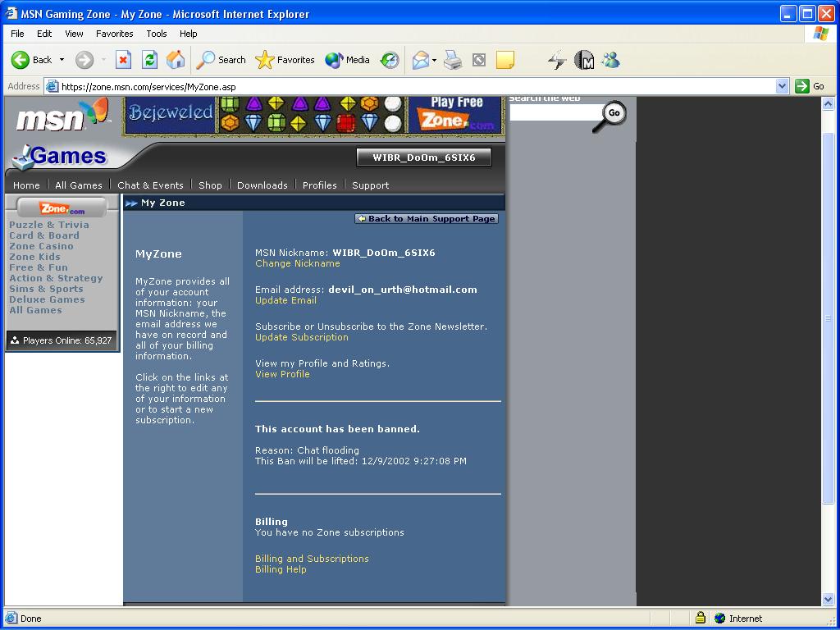Open the Billing and Subscriptions link
Viewport: 840px width, 630px height.
click(312, 559)
